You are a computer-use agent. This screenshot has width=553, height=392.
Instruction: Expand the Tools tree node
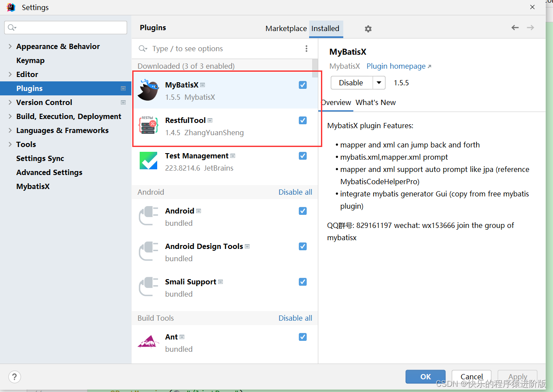[x=10, y=144]
